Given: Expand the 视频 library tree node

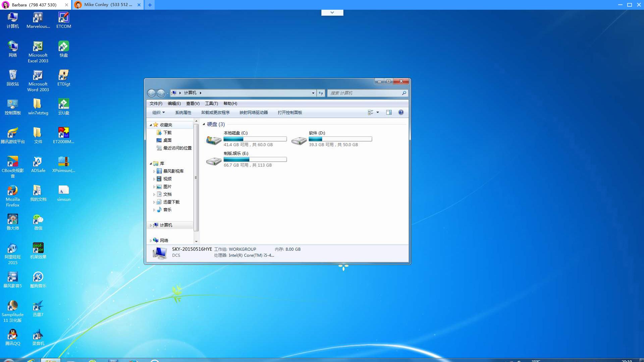Looking at the screenshot, I should (x=154, y=179).
